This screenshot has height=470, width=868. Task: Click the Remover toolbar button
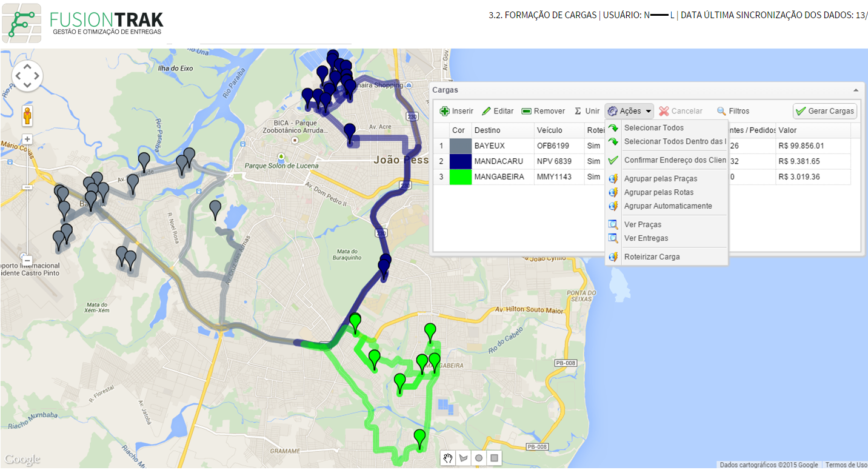tap(543, 111)
